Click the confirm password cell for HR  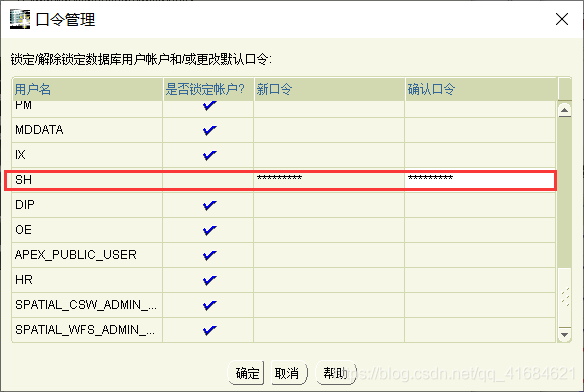coord(480,280)
